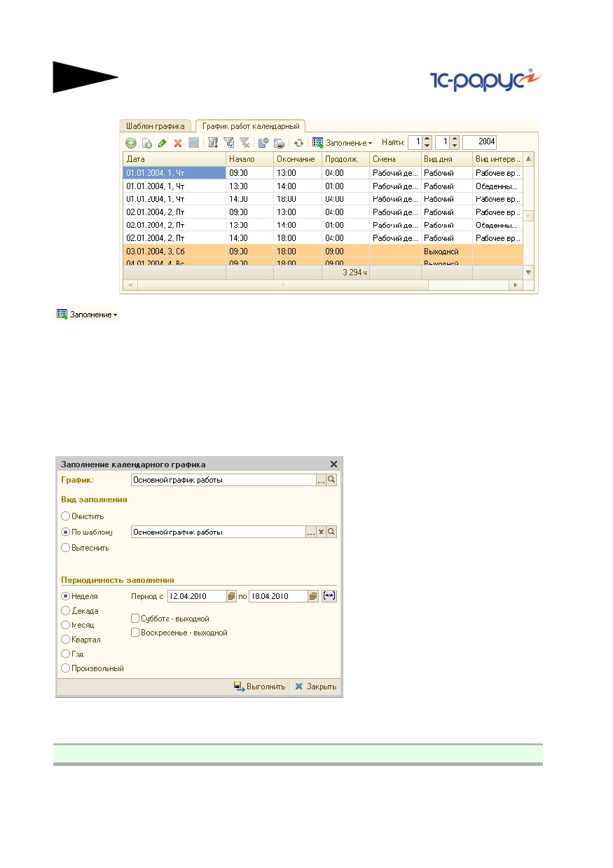
Task: Click the end date field 18.04.2010
Action: (279, 596)
